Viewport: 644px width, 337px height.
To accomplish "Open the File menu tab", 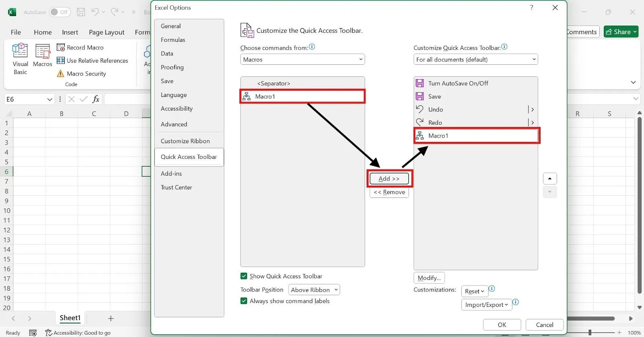I will tap(16, 32).
